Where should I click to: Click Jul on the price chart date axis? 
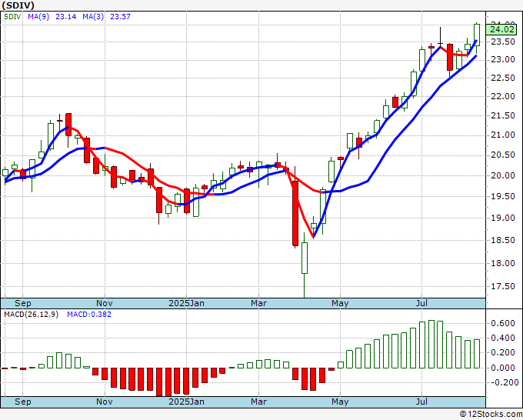point(422,303)
